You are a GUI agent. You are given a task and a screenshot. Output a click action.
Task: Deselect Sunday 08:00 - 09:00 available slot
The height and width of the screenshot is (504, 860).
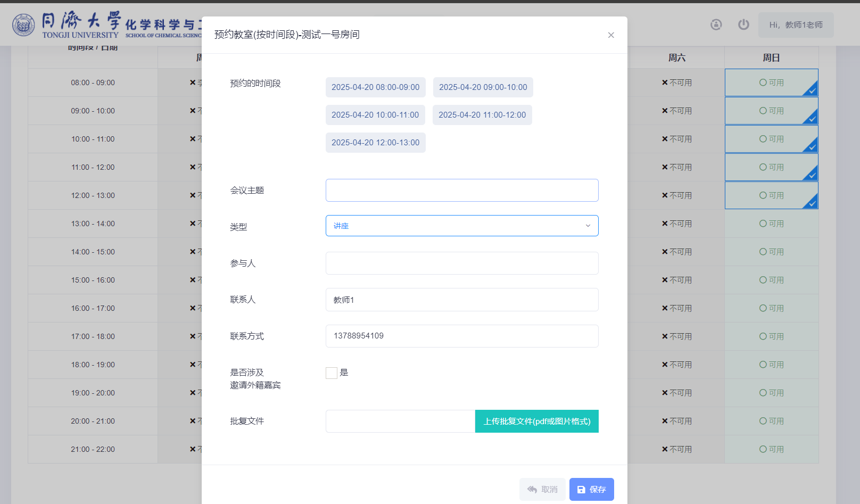771,82
